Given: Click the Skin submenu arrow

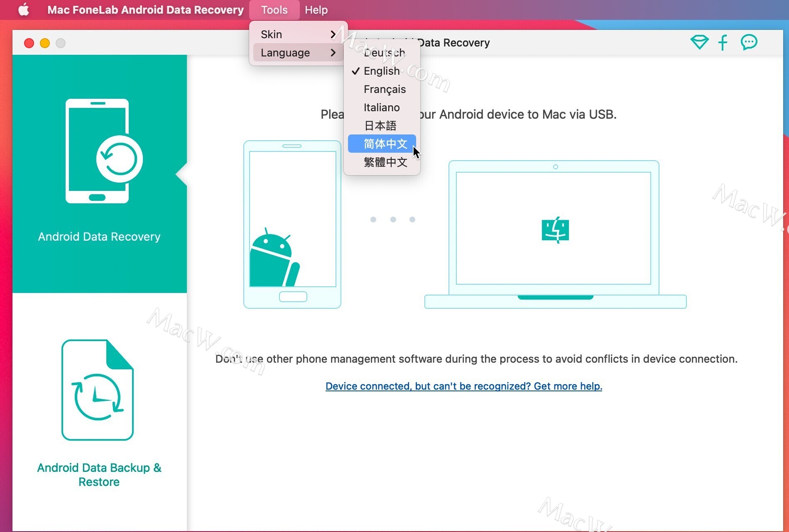Looking at the screenshot, I should click(333, 34).
